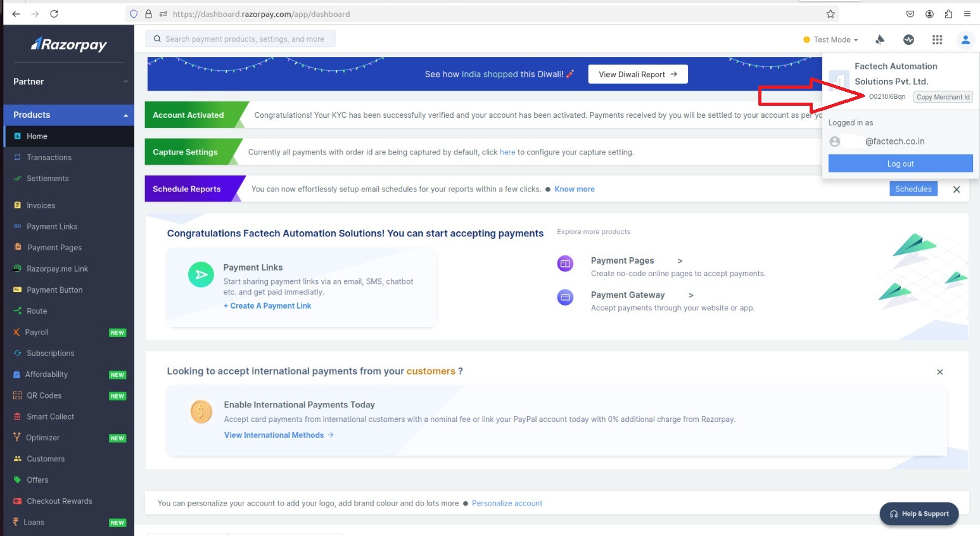Open Help & Support chat button
The width and height of the screenshot is (980, 536).
[x=919, y=514]
